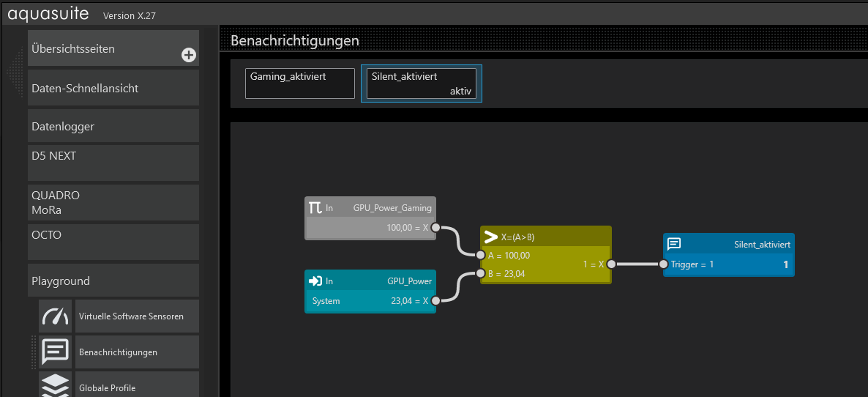This screenshot has height=397, width=868.
Task: Click output connector of GPU_Power_Gaming node
Action: (x=435, y=228)
